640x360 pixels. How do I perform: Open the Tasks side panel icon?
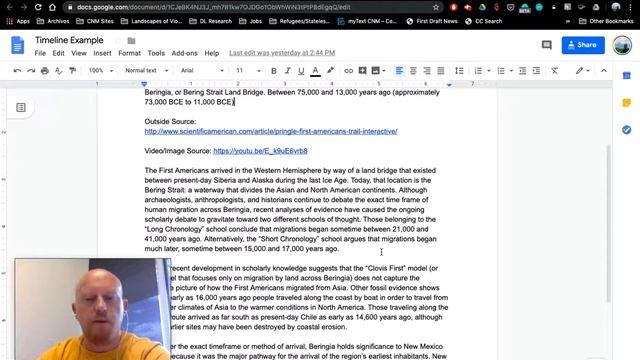pos(627,130)
